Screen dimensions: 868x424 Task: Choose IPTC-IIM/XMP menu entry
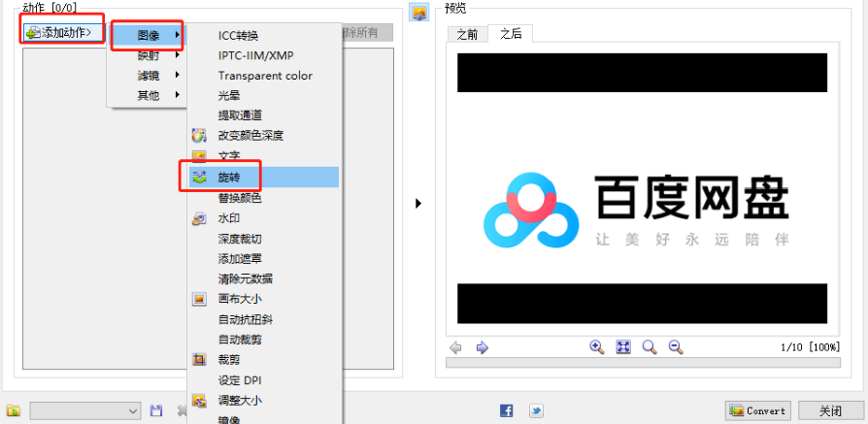(x=255, y=55)
